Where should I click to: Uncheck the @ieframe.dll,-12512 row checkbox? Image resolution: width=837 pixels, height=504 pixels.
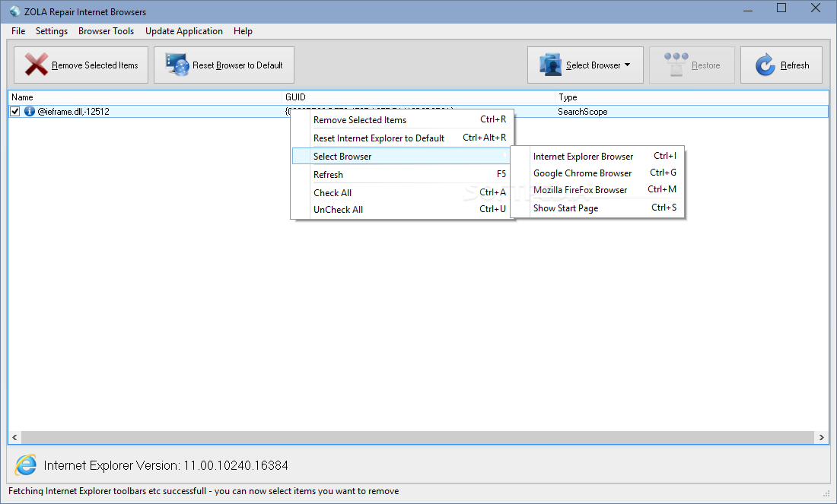coord(15,112)
